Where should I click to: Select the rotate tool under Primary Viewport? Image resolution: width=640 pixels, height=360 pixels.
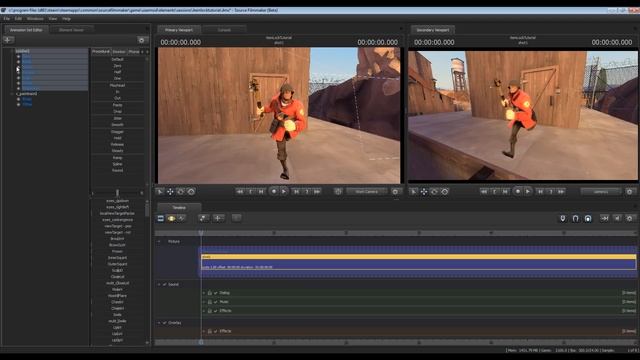(180, 191)
